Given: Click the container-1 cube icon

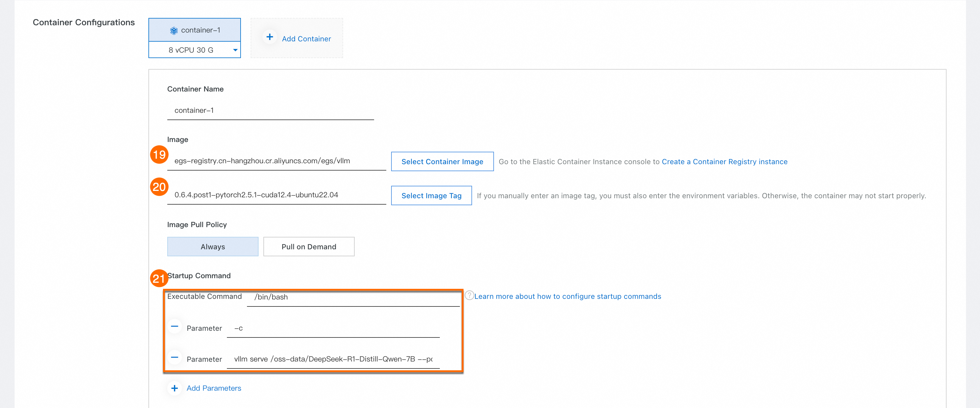Looking at the screenshot, I should point(173,30).
